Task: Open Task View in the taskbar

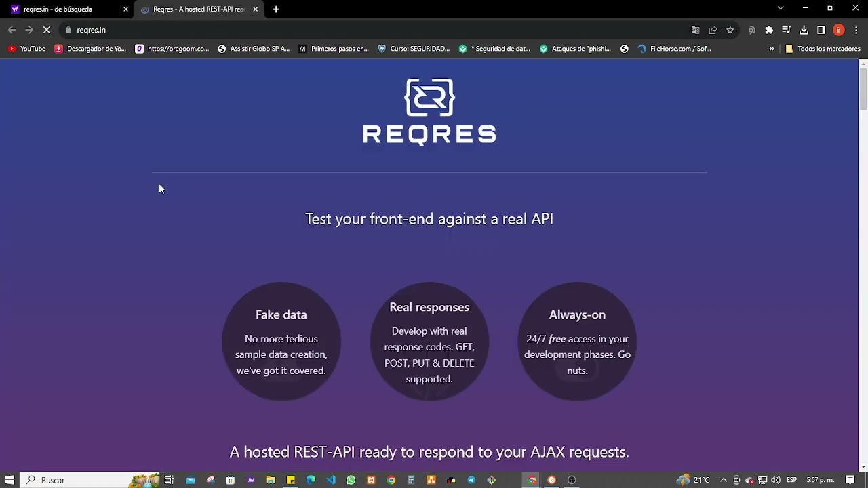Action: pos(169,480)
